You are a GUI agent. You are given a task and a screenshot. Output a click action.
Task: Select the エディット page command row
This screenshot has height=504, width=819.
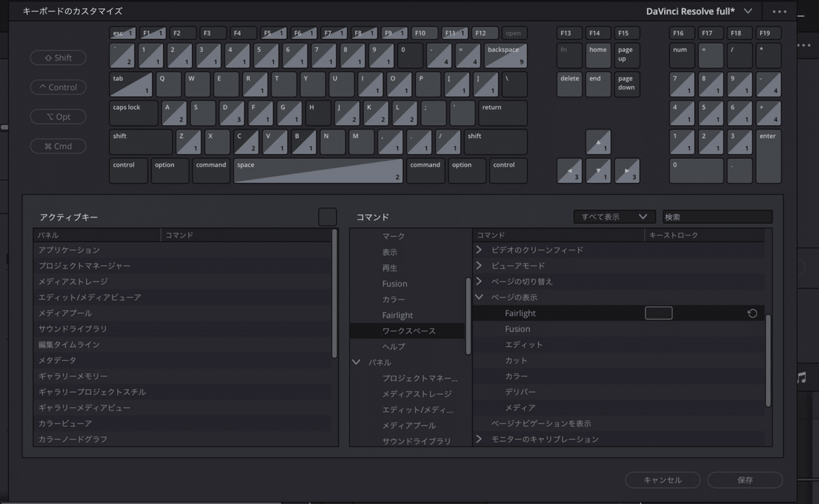click(618, 344)
